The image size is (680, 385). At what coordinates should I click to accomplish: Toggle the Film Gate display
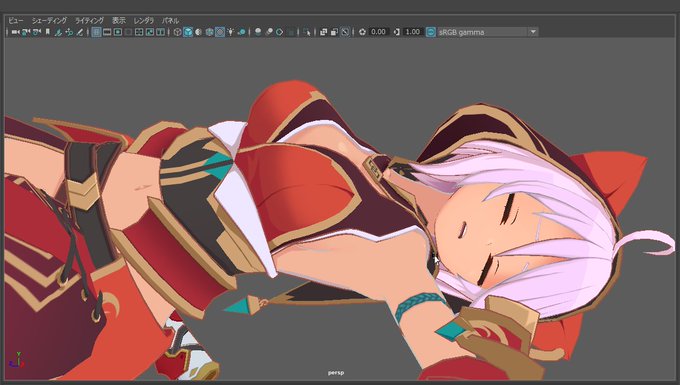point(107,32)
